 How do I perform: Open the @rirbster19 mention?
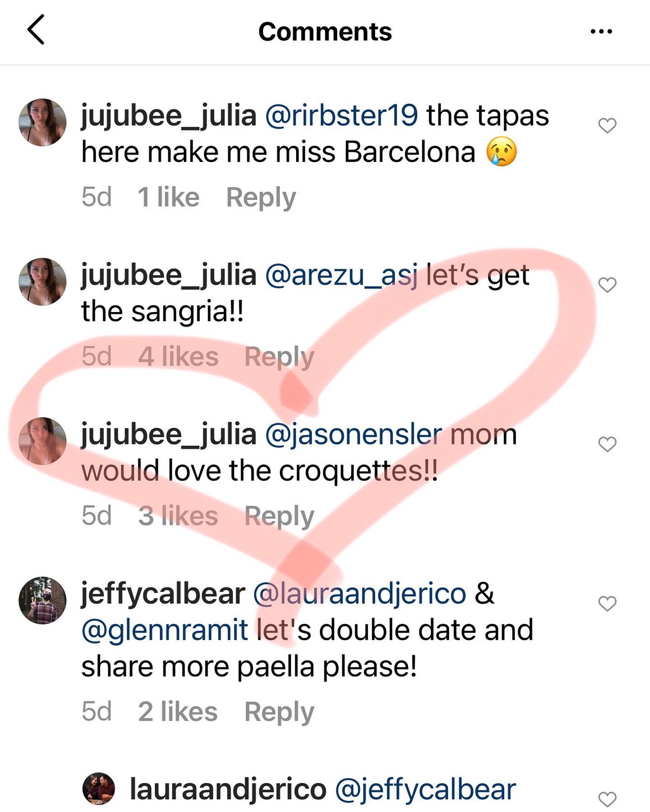(341, 115)
